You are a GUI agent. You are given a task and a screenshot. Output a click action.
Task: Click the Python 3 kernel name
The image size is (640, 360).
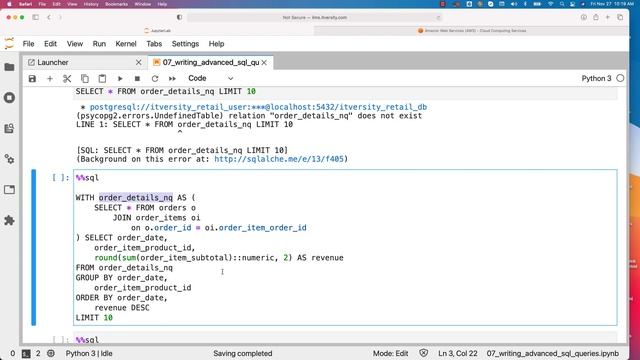click(596, 78)
